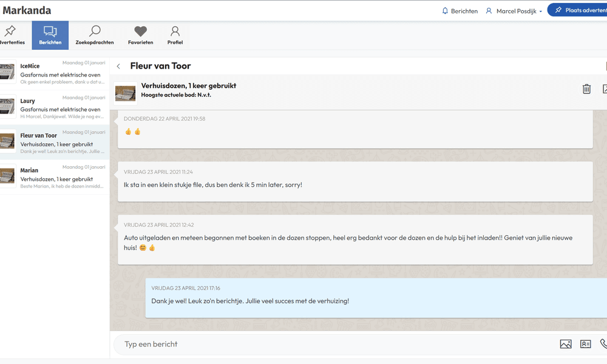The image size is (607, 364).
Task: Open Favorieten heart tab
Action: [x=140, y=35]
